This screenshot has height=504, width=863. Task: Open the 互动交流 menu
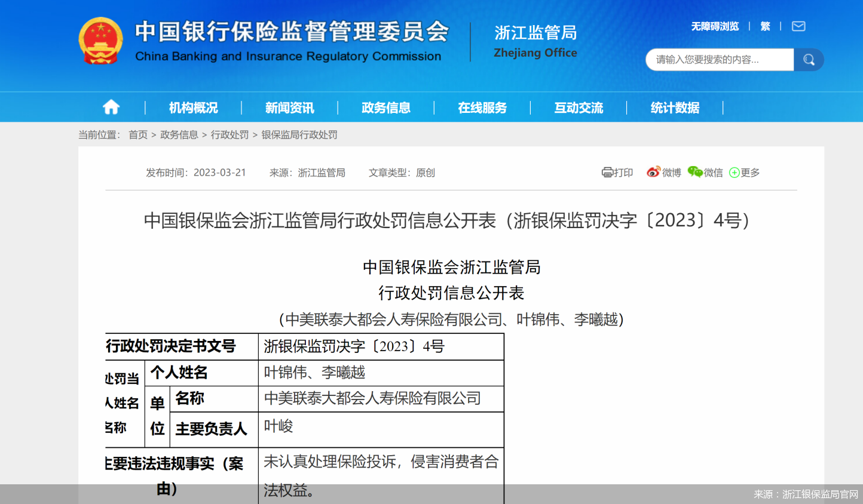click(579, 107)
